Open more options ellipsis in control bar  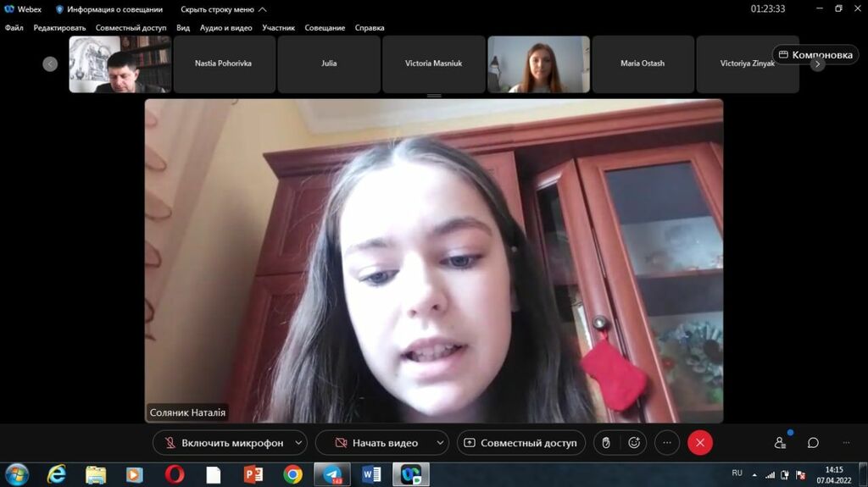tap(667, 443)
